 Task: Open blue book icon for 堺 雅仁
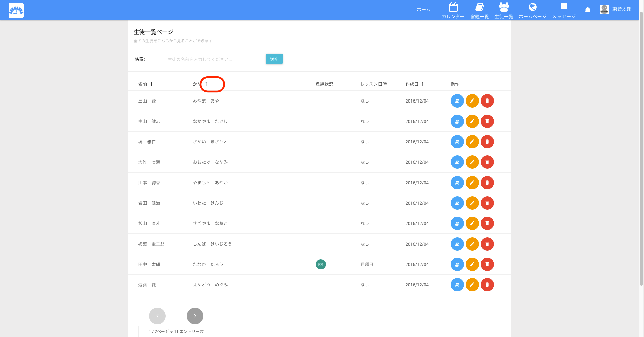457,142
